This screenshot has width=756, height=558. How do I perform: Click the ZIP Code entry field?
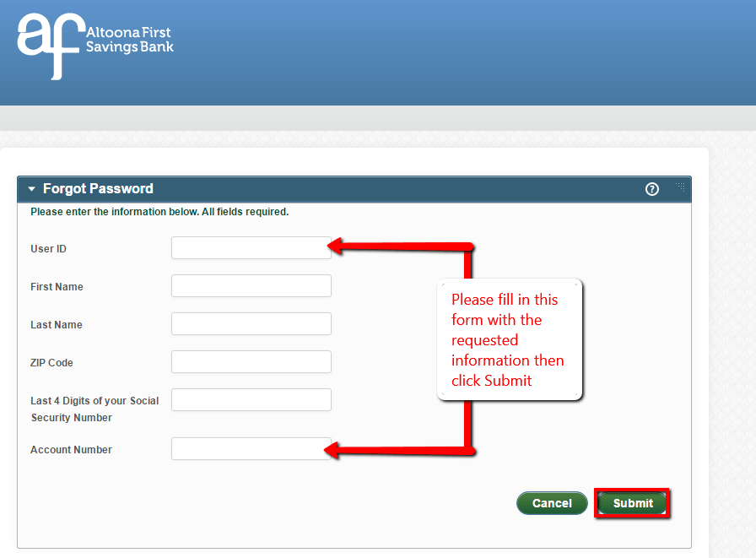pos(251,361)
